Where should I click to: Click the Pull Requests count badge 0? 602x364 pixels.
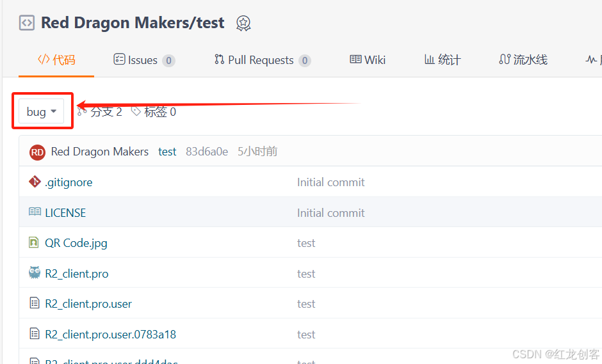point(305,61)
